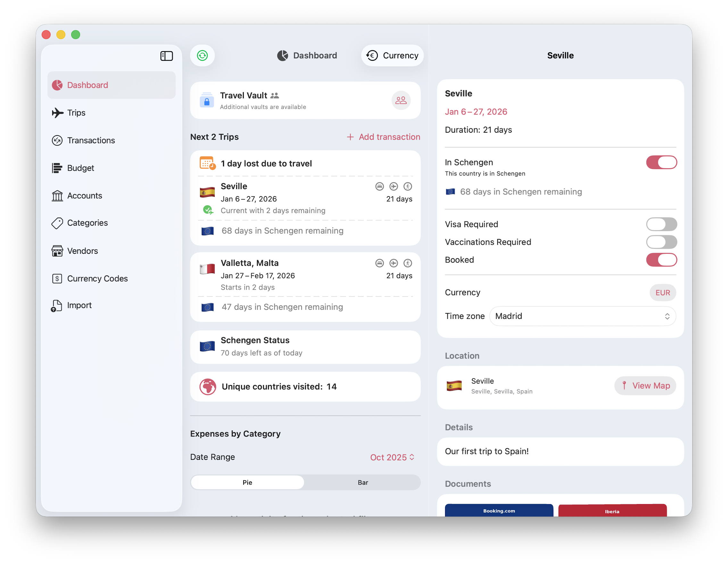This screenshot has width=728, height=564.
Task: Click Add transaction link
Action: [x=383, y=137]
